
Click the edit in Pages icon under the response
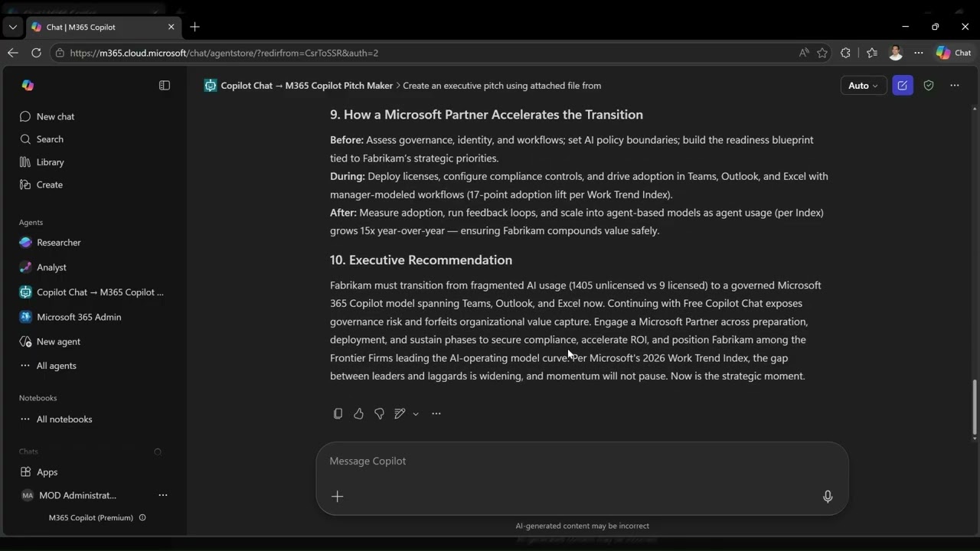[400, 414]
